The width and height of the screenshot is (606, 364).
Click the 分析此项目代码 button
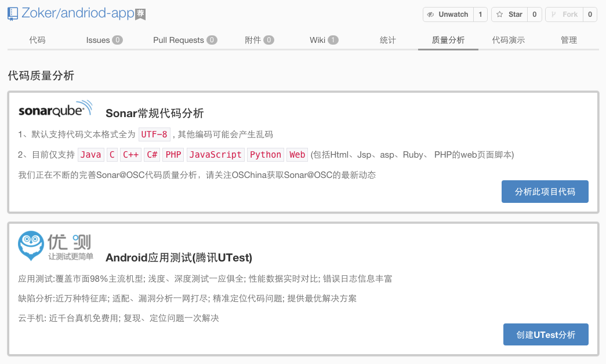click(x=545, y=192)
